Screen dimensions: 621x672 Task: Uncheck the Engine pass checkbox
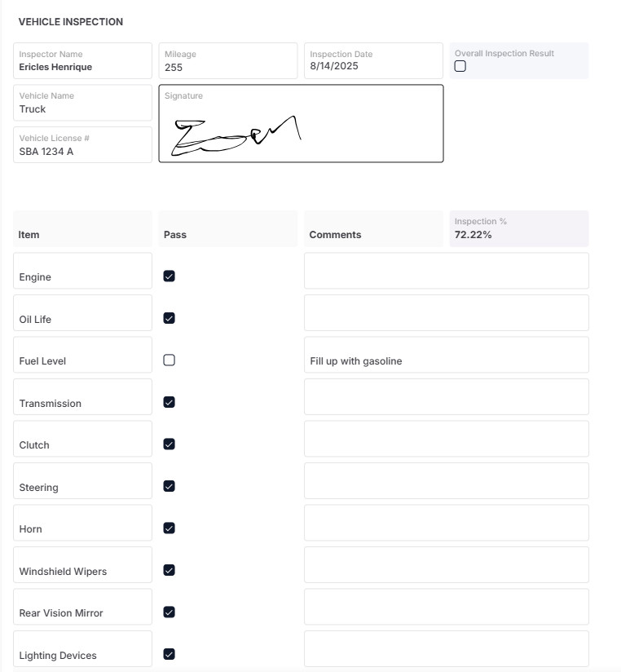tap(170, 276)
